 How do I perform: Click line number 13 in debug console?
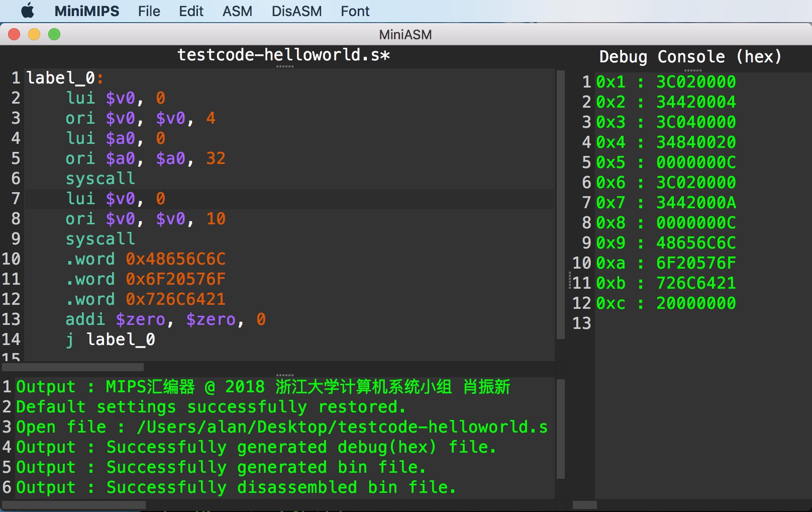[582, 323]
